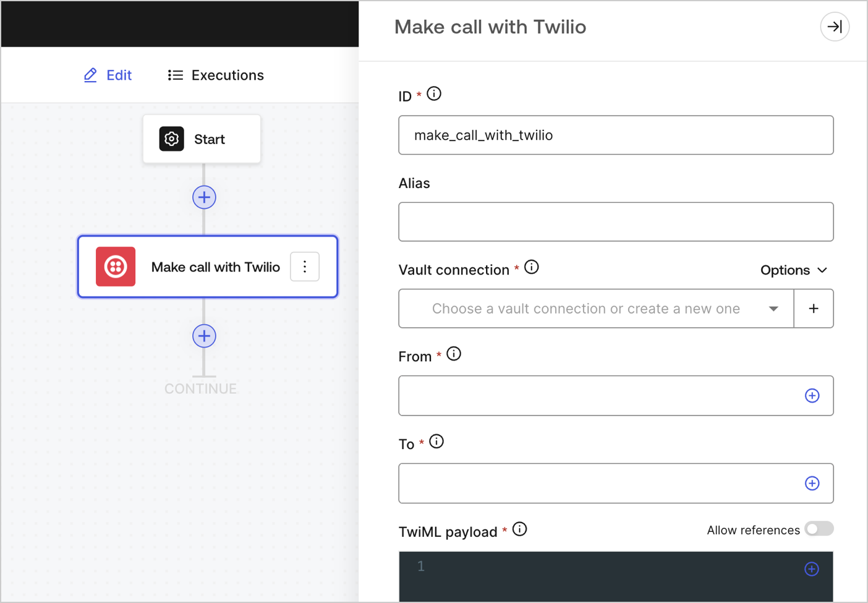Create a new vault connection with plus
This screenshot has width=868, height=603.
[x=814, y=309]
